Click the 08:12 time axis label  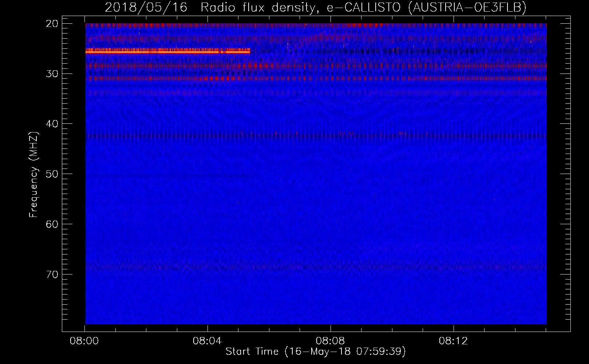454,341
